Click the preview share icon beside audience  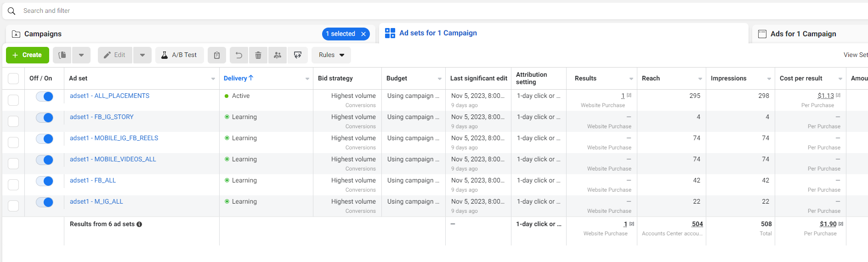(298, 55)
